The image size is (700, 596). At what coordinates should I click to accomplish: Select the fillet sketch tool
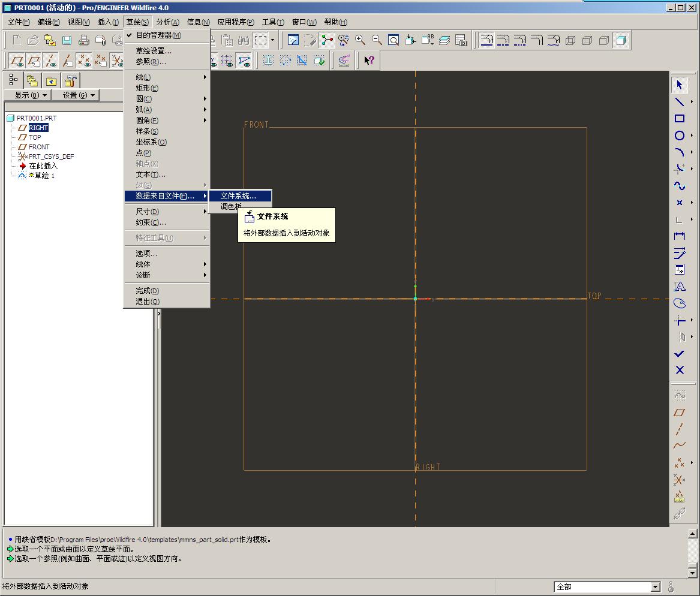coord(680,168)
